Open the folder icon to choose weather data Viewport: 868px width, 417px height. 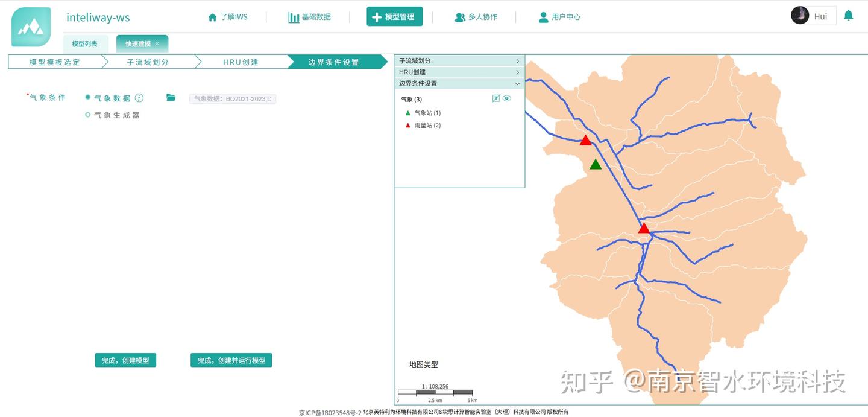pos(171,98)
